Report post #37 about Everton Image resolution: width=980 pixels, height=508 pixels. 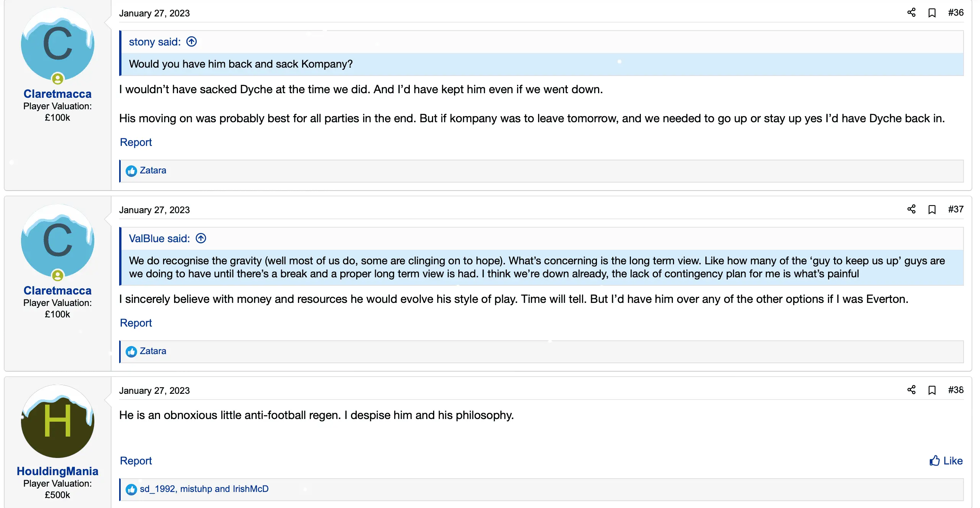[x=136, y=323]
